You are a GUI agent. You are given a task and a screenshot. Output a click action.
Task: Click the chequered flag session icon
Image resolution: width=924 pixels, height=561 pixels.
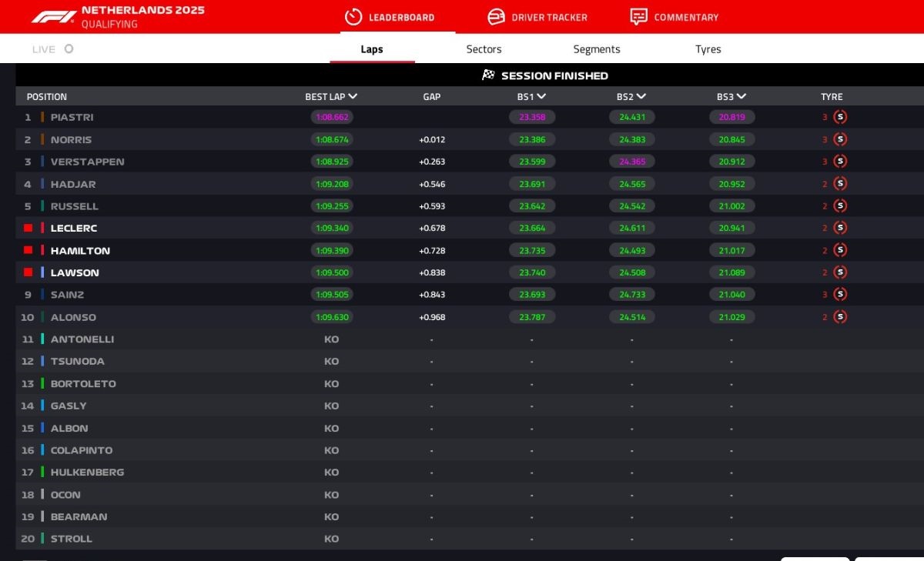(488, 75)
